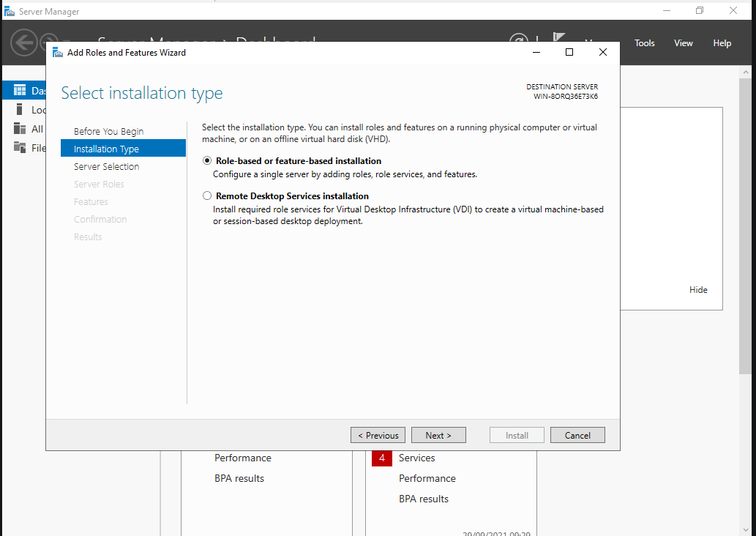
Task: Open the View menu in Server Manager
Action: (x=684, y=43)
